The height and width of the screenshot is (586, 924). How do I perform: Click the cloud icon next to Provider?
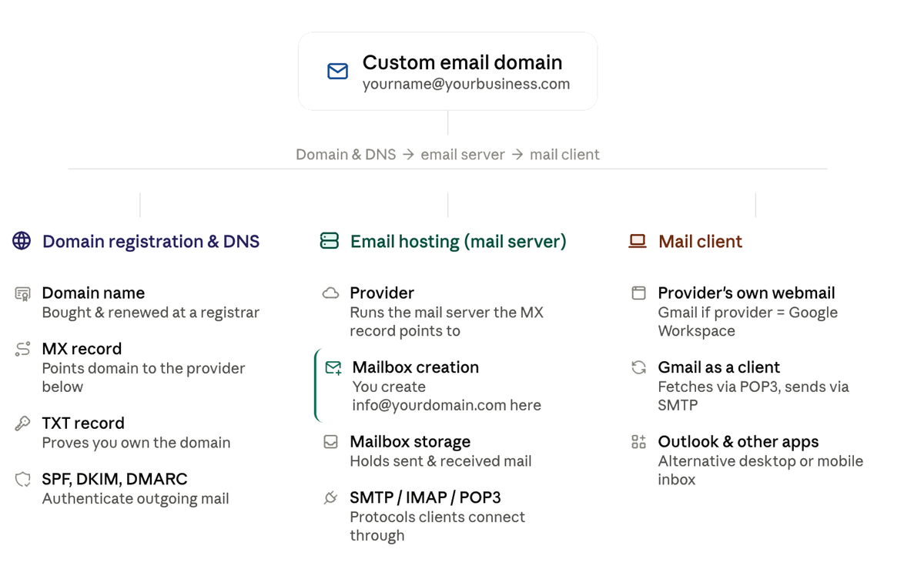tap(331, 293)
